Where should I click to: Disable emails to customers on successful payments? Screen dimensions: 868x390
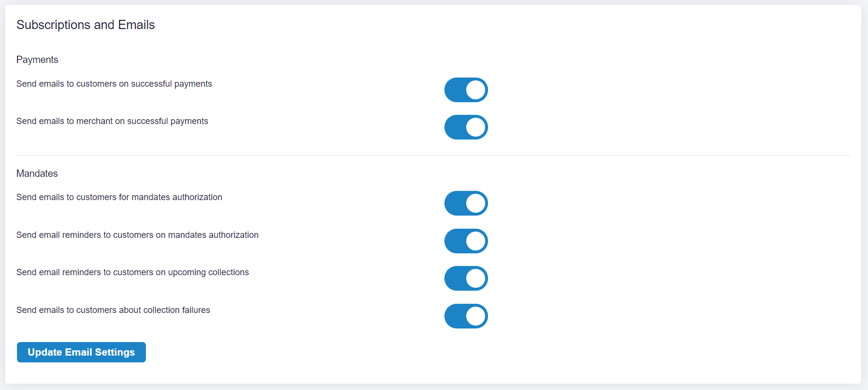(x=466, y=90)
